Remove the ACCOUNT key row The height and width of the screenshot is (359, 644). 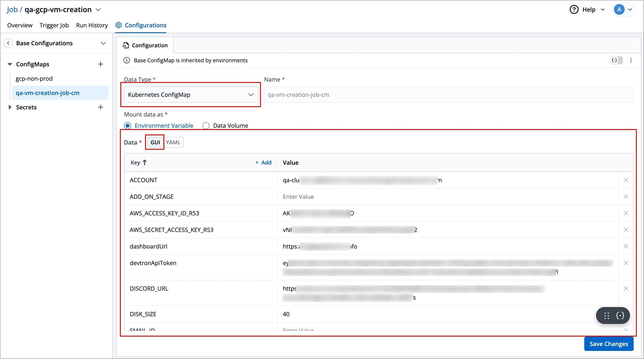tap(626, 180)
